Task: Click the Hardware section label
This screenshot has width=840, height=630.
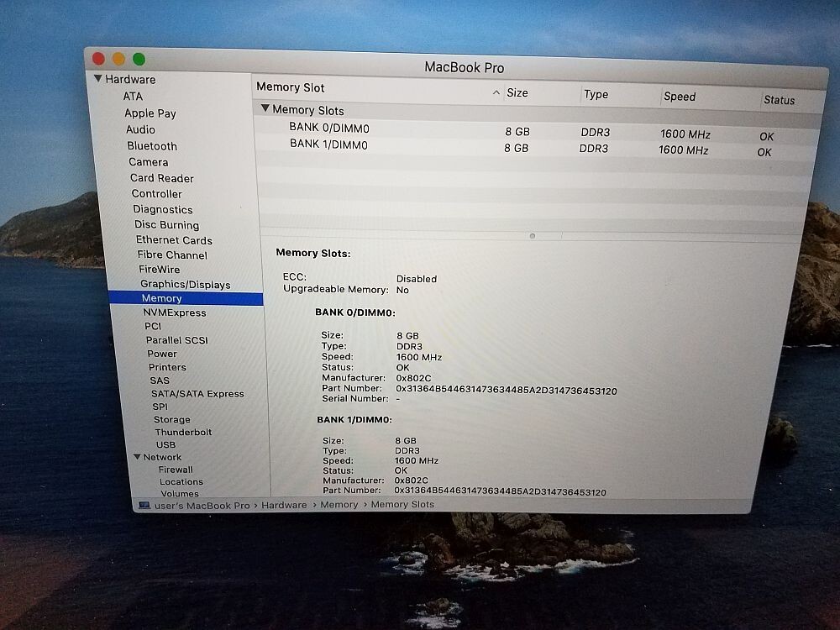Action: point(130,79)
